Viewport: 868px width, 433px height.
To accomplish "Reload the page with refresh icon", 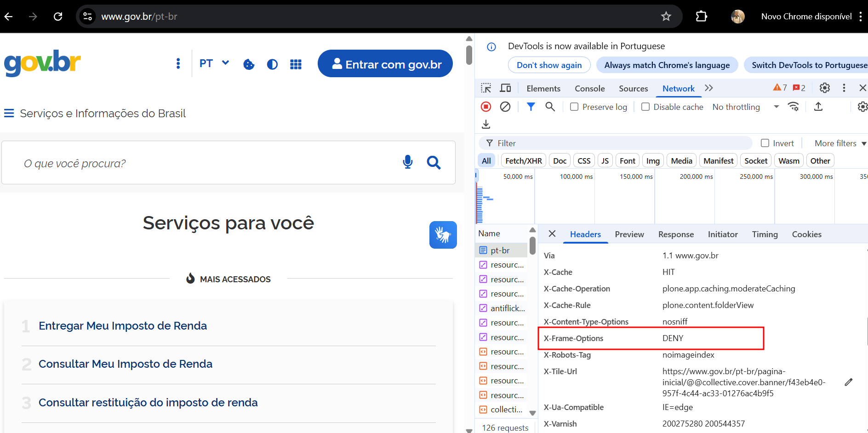I will [x=58, y=17].
